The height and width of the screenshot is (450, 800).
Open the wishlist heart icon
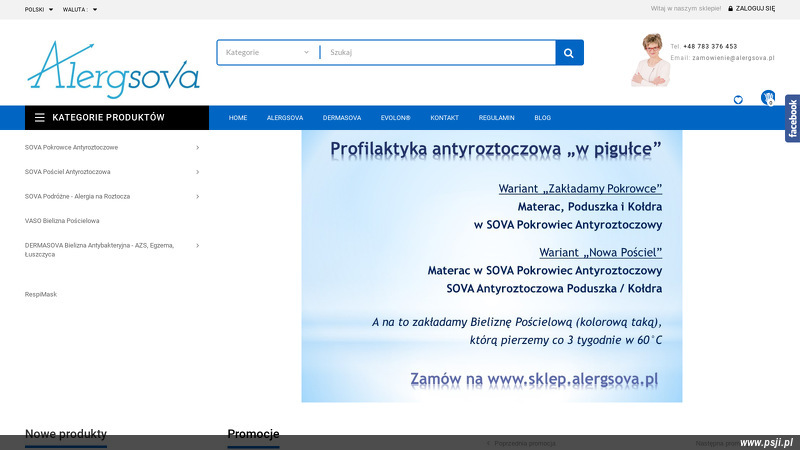pos(738,100)
